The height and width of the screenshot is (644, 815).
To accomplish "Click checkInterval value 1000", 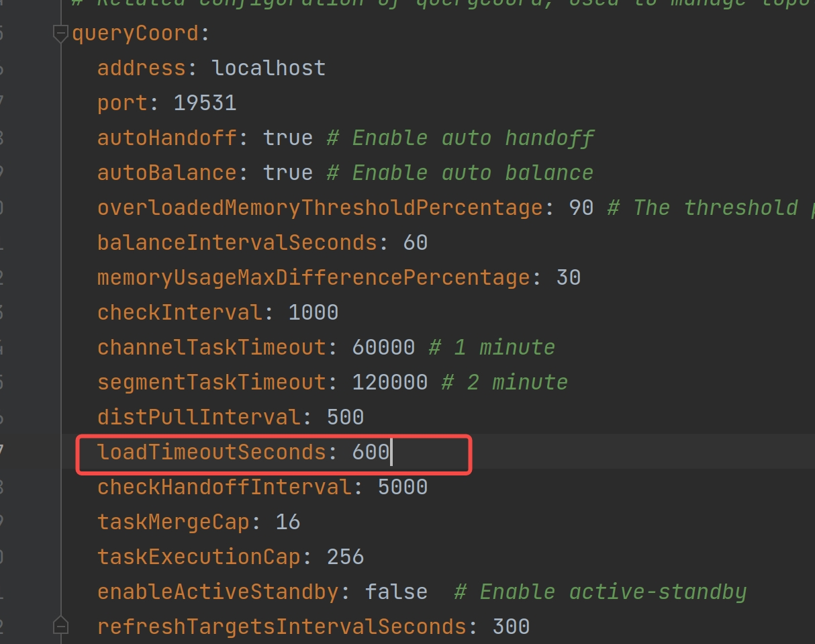I will pyautogui.click(x=314, y=312).
